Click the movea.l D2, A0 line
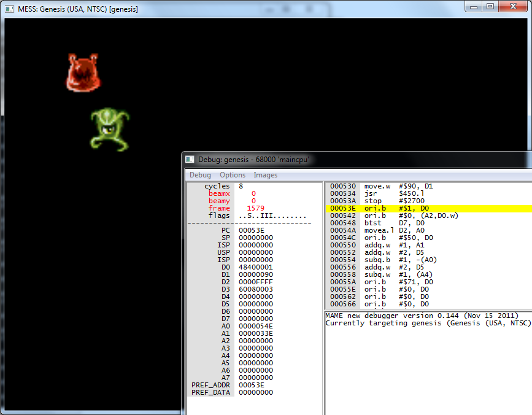Viewport: 532px width, 415px height. [393, 230]
